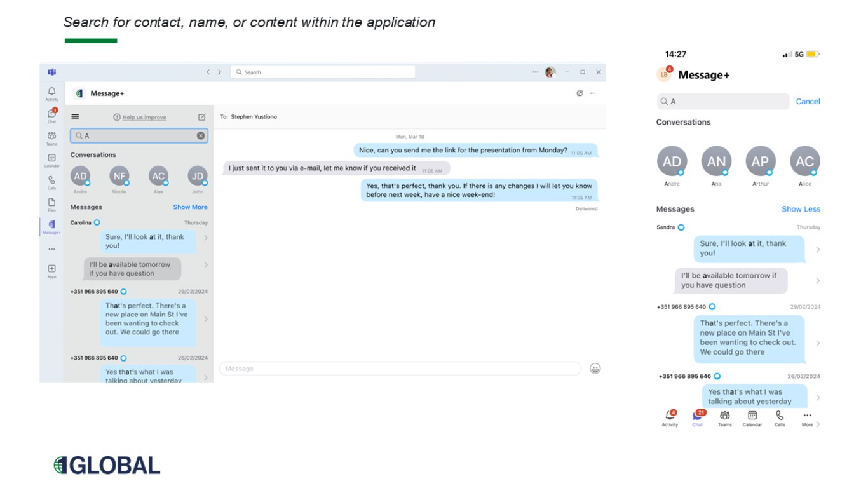868x488 pixels.
Task: Open Alice's conversation avatar on mobile
Action: tap(804, 161)
